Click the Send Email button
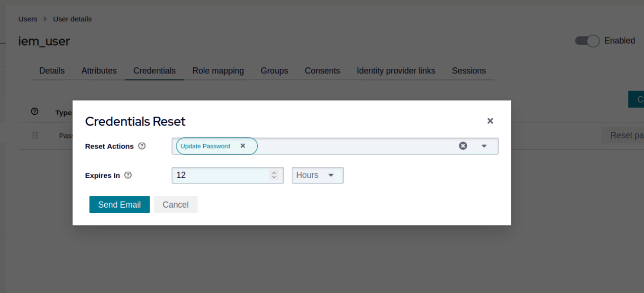 pyautogui.click(x=119, y=204)
